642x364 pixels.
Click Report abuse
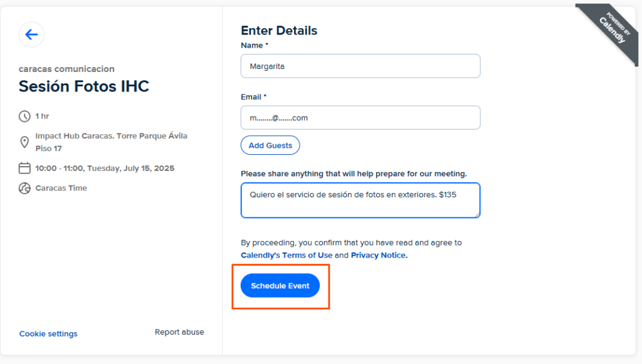click(x=179, y=332)
